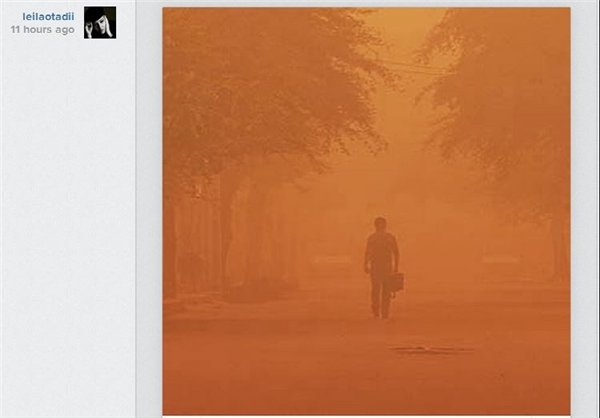Click the bright hazy sky at the photo's top
The height and width of the screenshot is (418, 600).
(408, 29)
